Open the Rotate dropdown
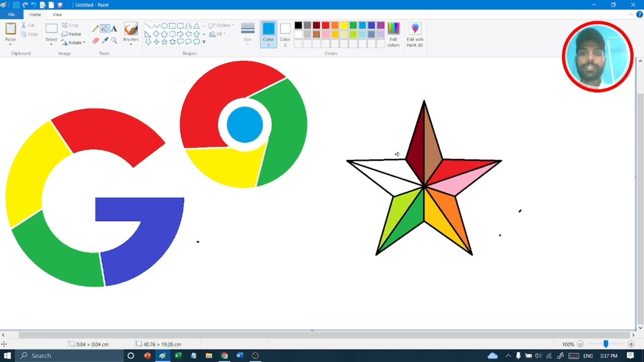Image resolution: width=644 pixels, height=362 pixels. [73, 43]
